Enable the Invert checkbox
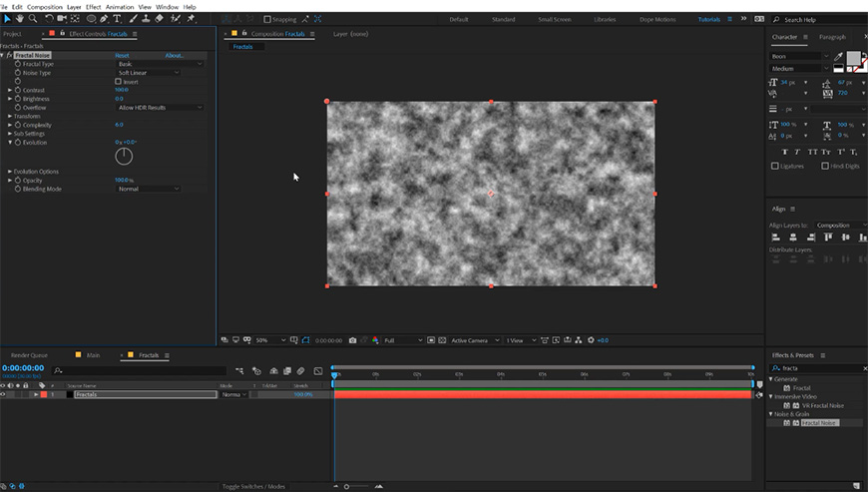Screen dimensions: 868x492 tap(119, 81)
